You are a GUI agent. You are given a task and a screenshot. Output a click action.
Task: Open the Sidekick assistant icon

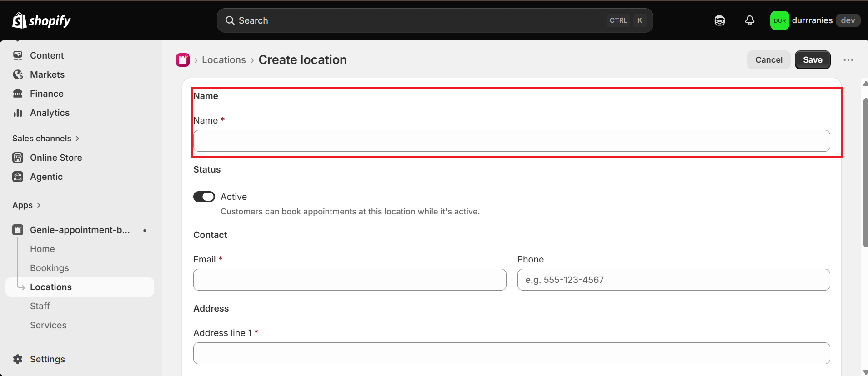[x=720, y=20]
